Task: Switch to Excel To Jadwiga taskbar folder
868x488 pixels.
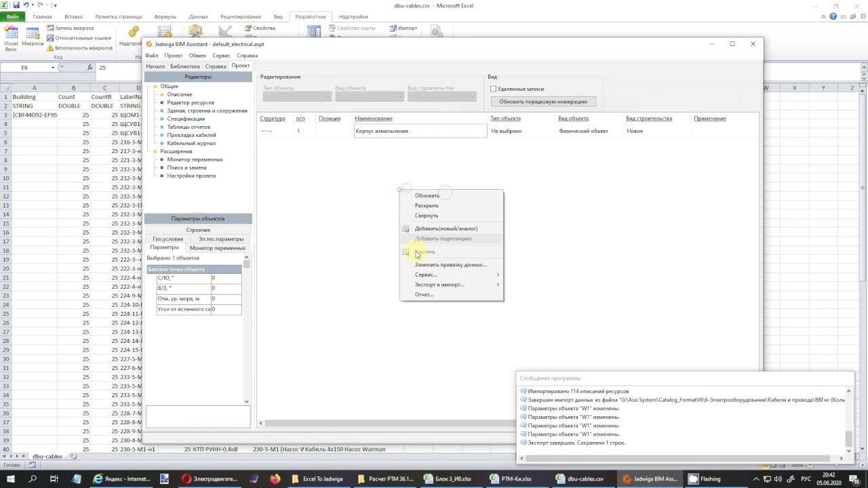Action: click(x=318, y=479)
